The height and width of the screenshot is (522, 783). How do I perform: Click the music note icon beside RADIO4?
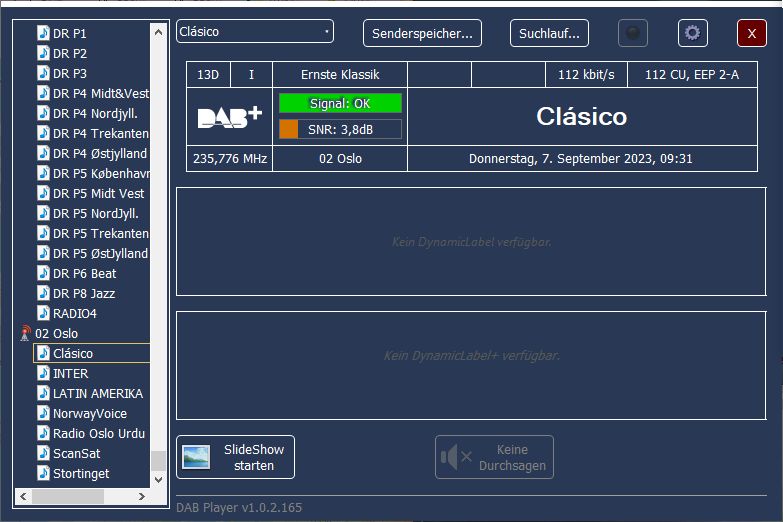pyautogui.click(x=43, y=313)
